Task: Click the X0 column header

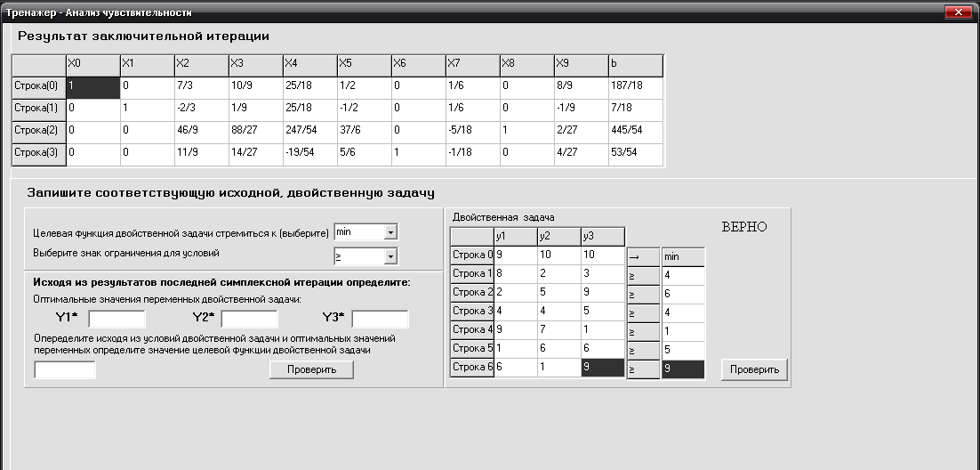Action: 93,66
